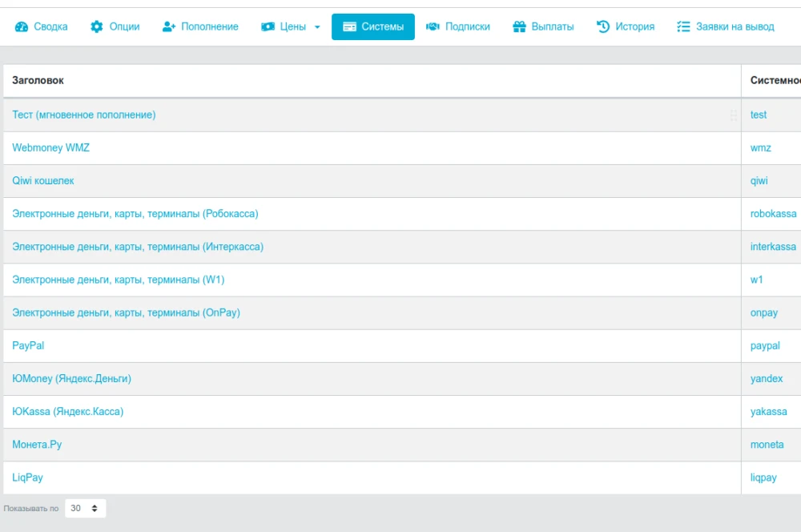
Task: Go to the Пополнение tab
Action: click(x=200, y=26)
